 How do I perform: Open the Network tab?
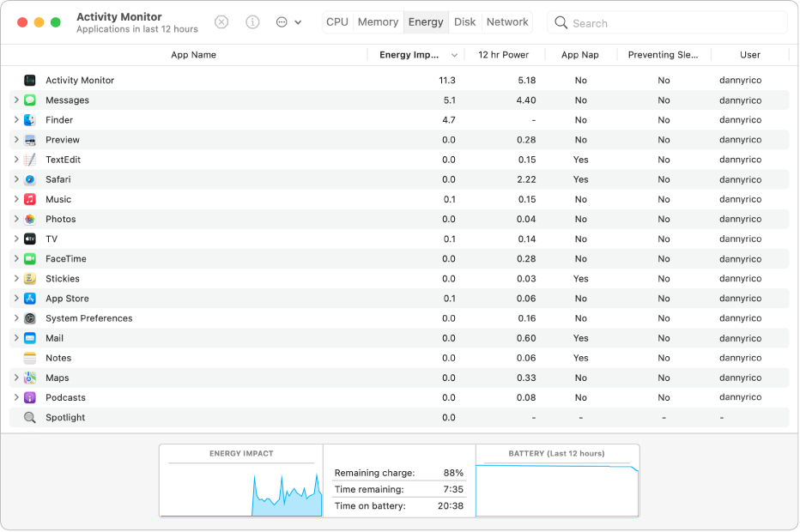tap(507, 22)
